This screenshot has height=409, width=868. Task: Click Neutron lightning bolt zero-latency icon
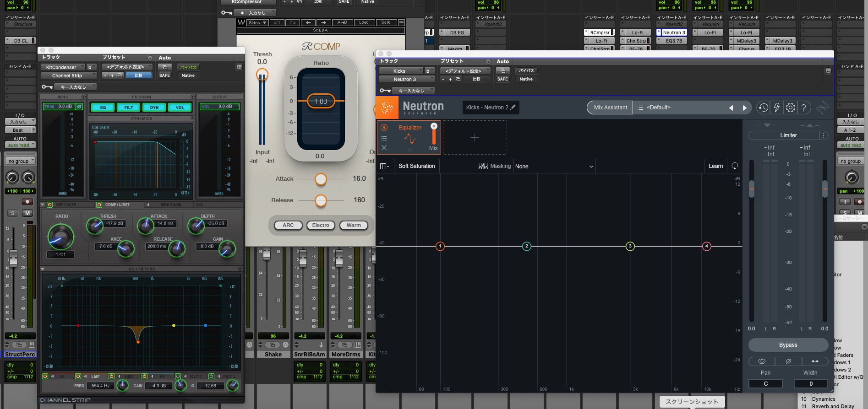coord(777,108)
